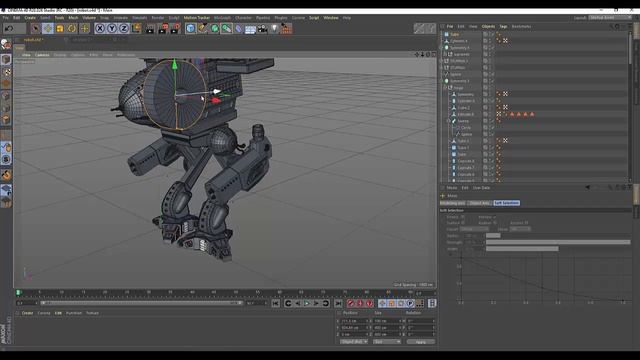The image size is (640, 360).
Task: Open the Tools menu
Action: tap(60, 18)
